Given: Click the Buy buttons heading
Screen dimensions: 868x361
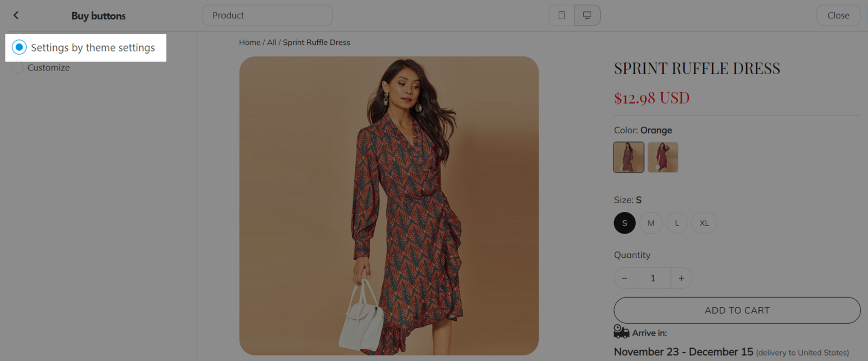Looking at the screenshot, I should (x=99, y=16).
